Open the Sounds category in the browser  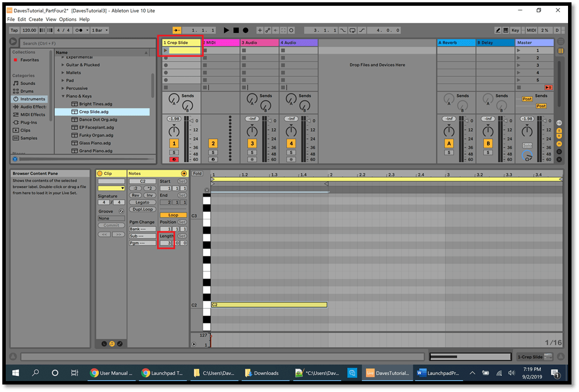coord(27,83)
